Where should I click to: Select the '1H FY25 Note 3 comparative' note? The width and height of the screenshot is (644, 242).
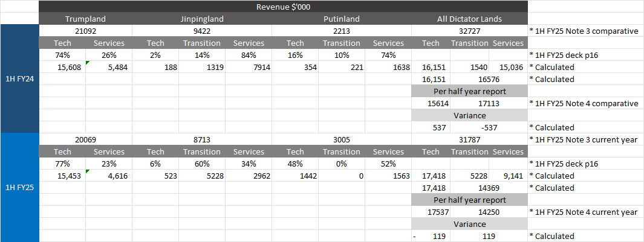pyautogui.click(x=584, y=31)
